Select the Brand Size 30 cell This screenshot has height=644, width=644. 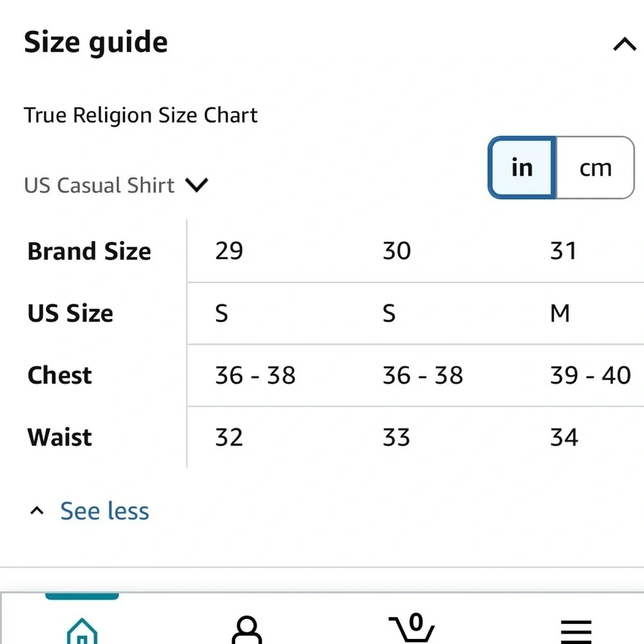[x=396, y=251]
